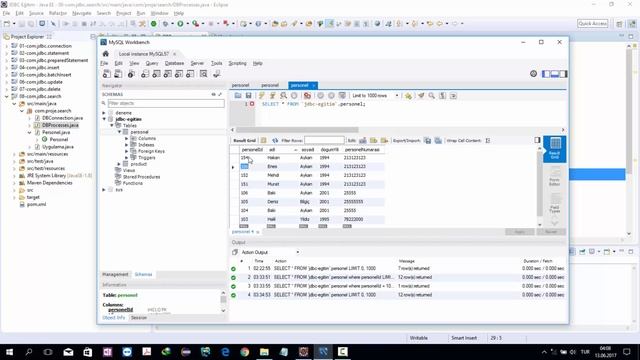
Task: Click the open SQL script icon in Workbench main toolbar
Action: pos(118,74)
